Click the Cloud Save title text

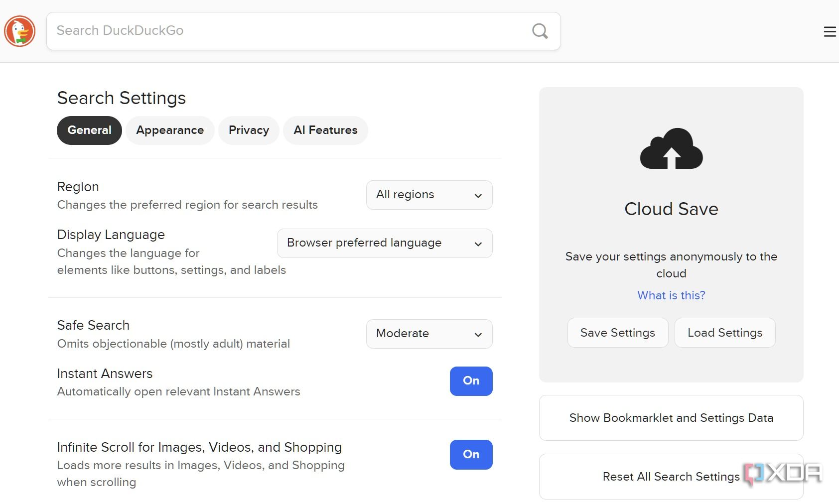(x=671, y=209)
